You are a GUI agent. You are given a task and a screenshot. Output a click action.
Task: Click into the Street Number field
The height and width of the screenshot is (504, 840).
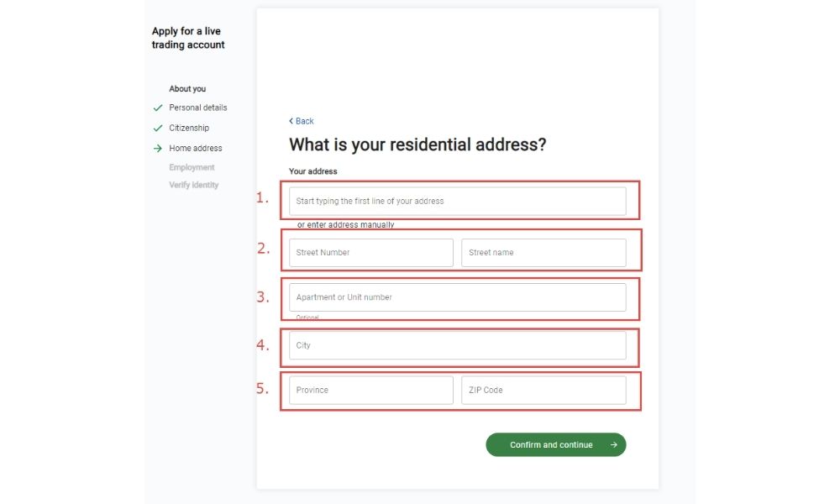(370, 253)
